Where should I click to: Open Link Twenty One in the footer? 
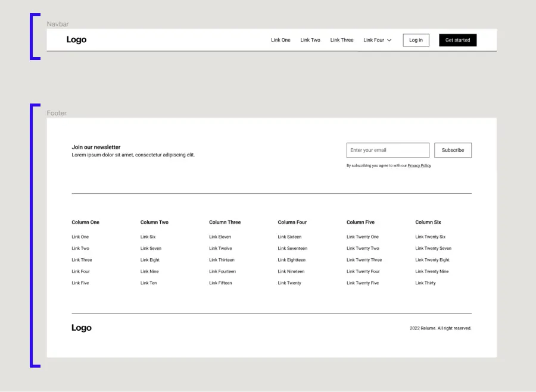pos(363,237)
